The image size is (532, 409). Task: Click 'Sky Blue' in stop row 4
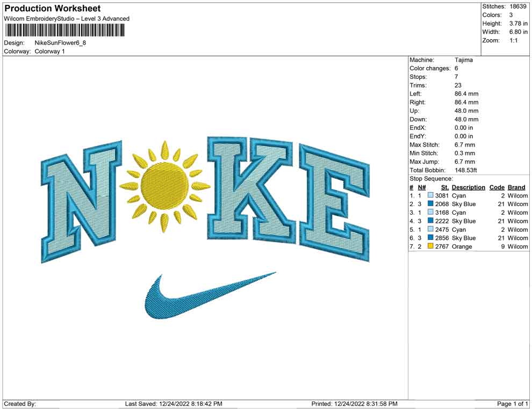click(x=464, y=221)
